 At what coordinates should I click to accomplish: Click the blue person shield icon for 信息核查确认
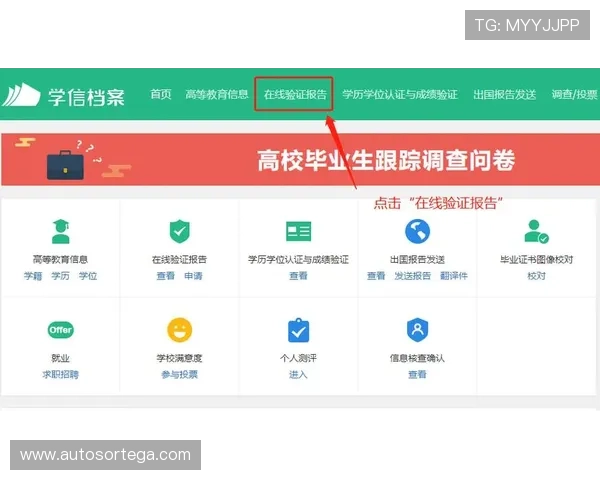(417, 330)
